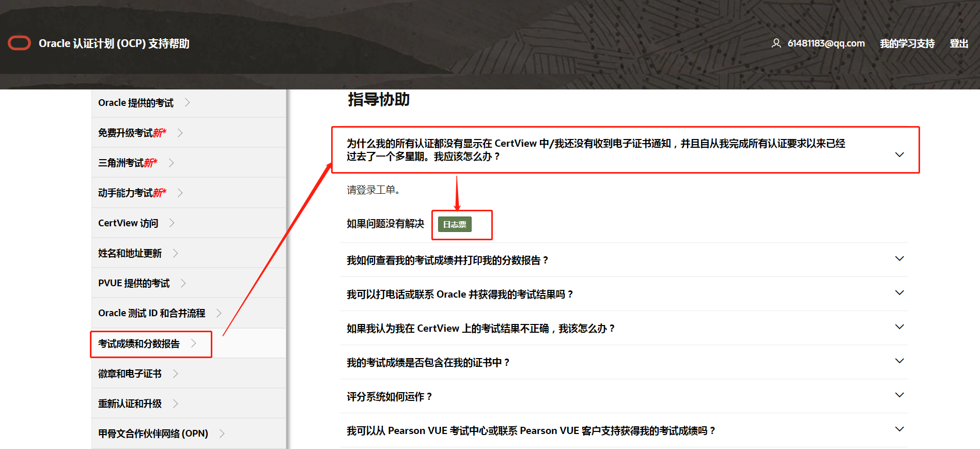Click question text 如果我认为我在 CertView 上的考试结果不正确
This screenshot has width=980, height=449.
point(480,329)
